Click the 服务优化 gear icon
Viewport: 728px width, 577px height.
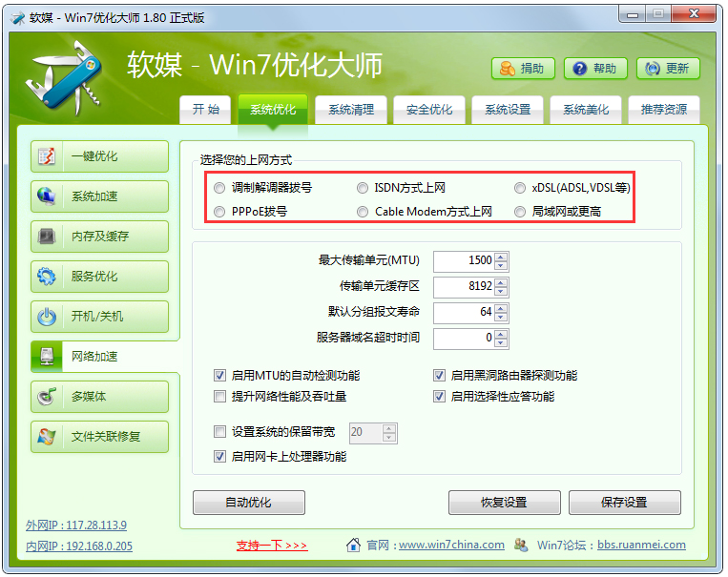[x=47, y=277]
